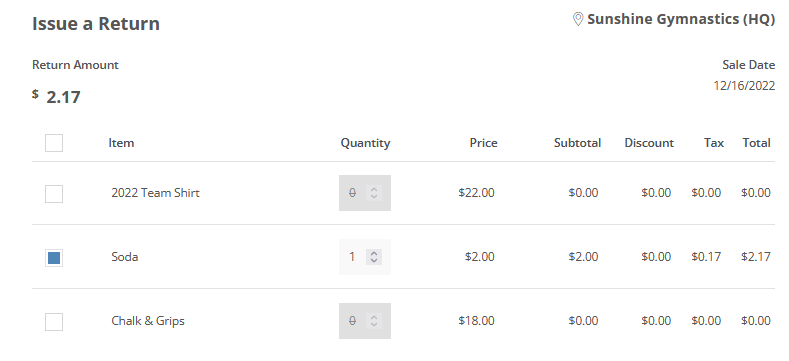Select the Soda item name

pos(125,257)
